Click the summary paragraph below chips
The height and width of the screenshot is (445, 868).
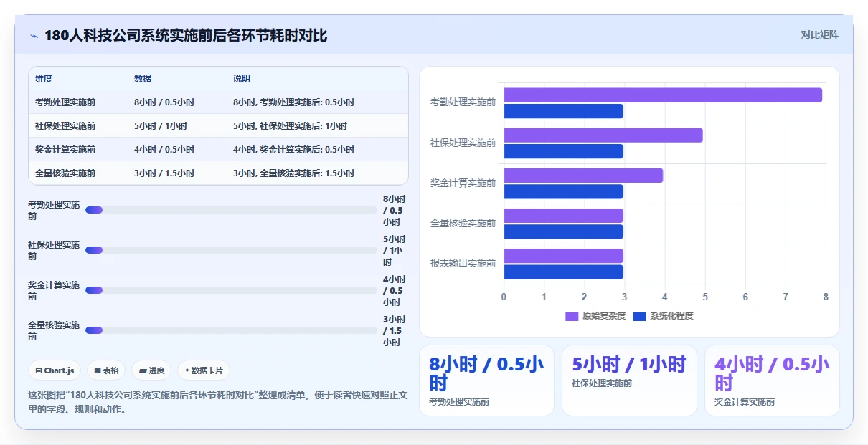[x=217, y=402]
